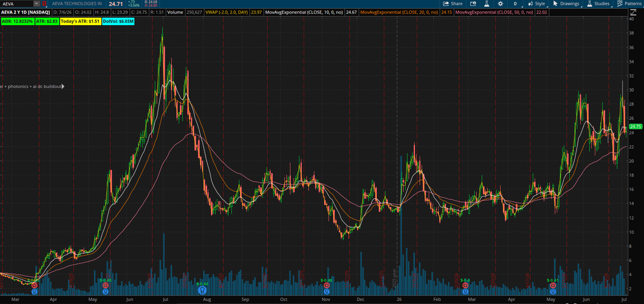
Task: Click the red earnings icon above Mar label
Action: coord(34,286)
